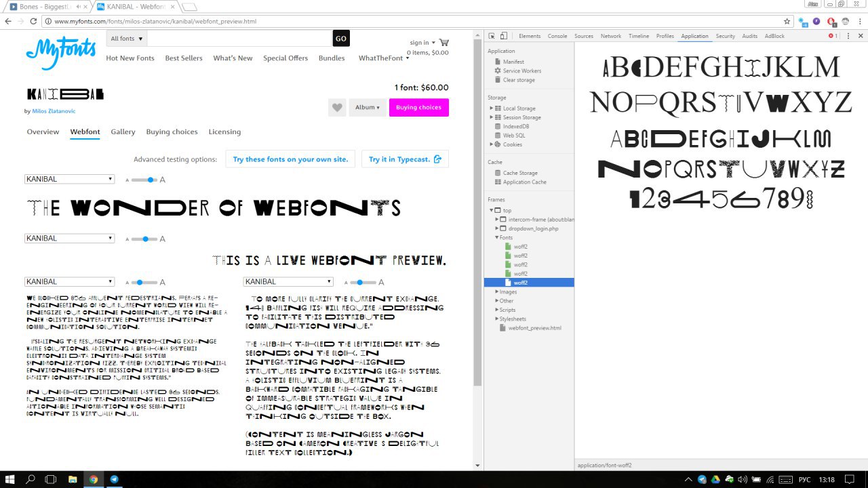Select IndexedDB under Storage
This screenshot has height=488, width=868.
coord(516,126)
